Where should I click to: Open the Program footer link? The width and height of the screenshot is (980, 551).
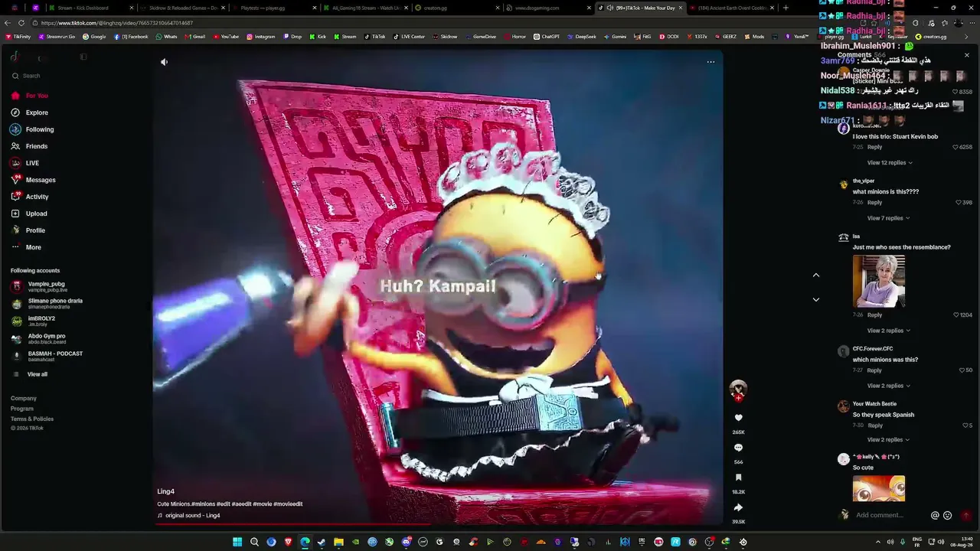[x=22, y=409]
